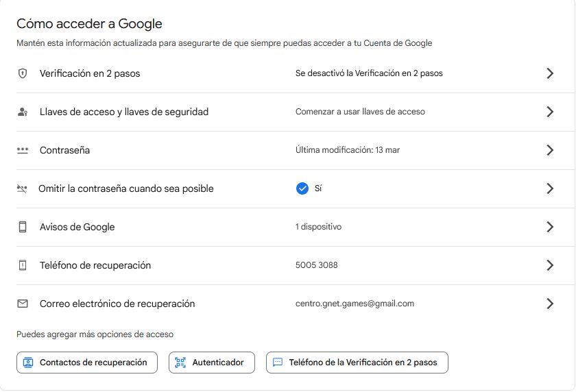576x392 pixels.
Task: Click Teléfono de la Verificación en 2 pasos button
Action: [357, 363]
